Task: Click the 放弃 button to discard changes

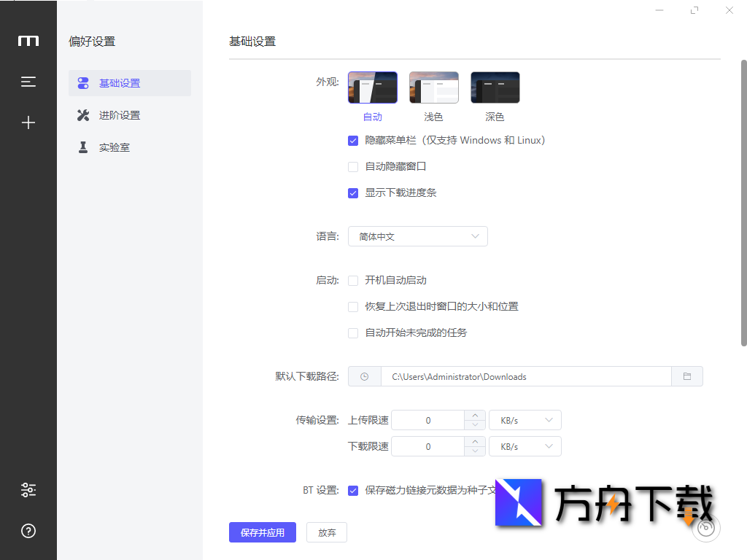Action: tap(326, 532)
